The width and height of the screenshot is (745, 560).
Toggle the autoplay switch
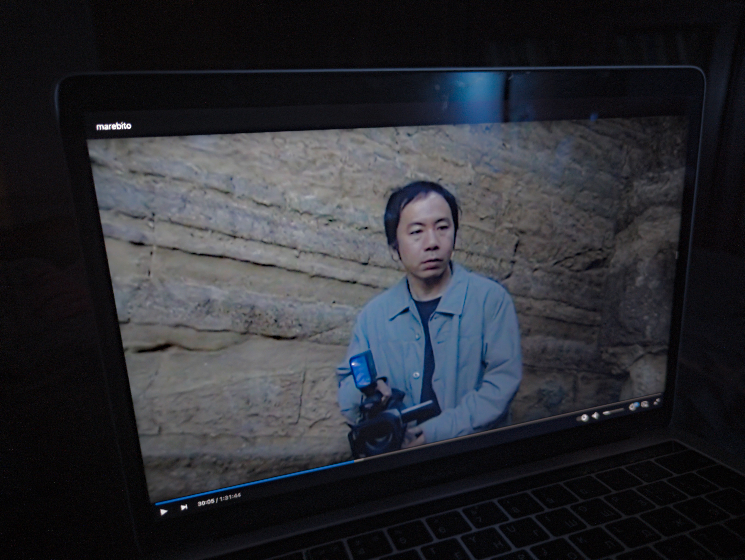tap(584, 418)
